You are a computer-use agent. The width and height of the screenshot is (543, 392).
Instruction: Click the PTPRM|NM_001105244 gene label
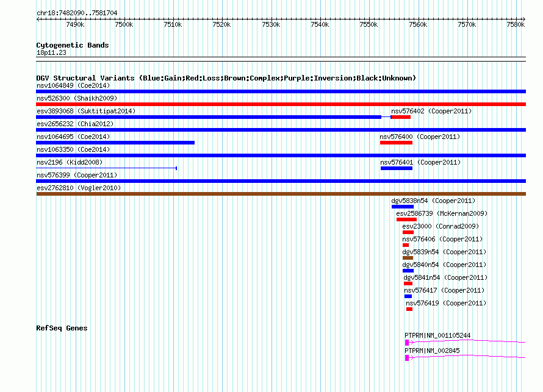click(x=437, y=335)
